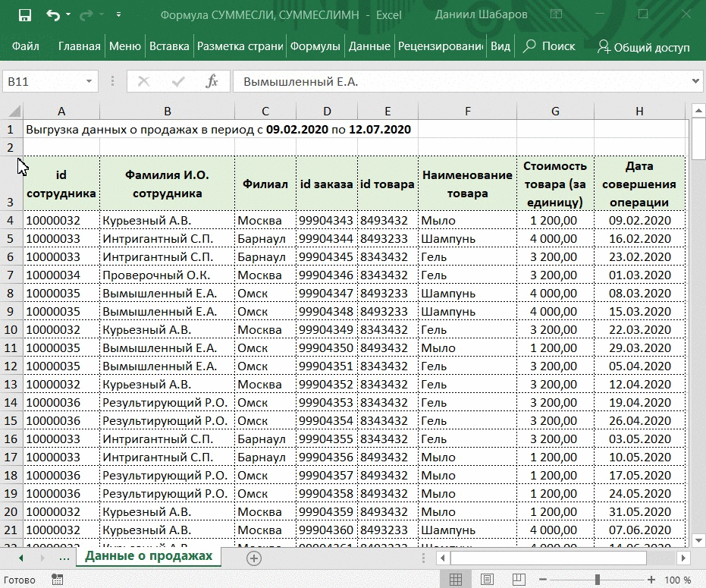Select column G by its header

click(x=556, y=112)
